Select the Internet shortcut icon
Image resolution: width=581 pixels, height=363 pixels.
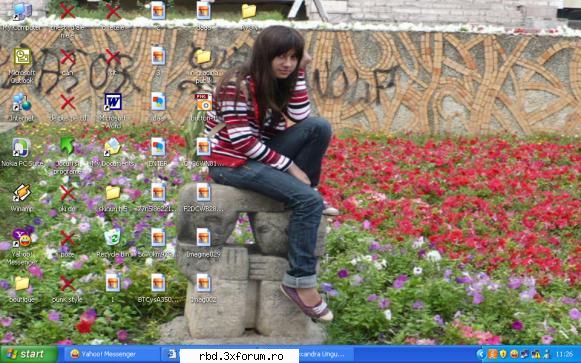(x=22, y=102)
